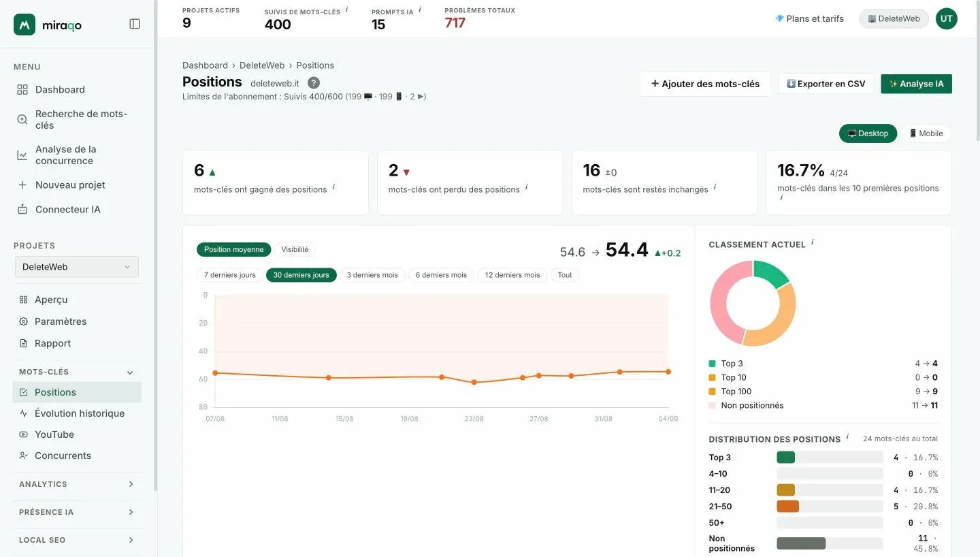
Task: Click info icon next to Classement actuel
Action: pyautogui.click(x=812, y=242)
